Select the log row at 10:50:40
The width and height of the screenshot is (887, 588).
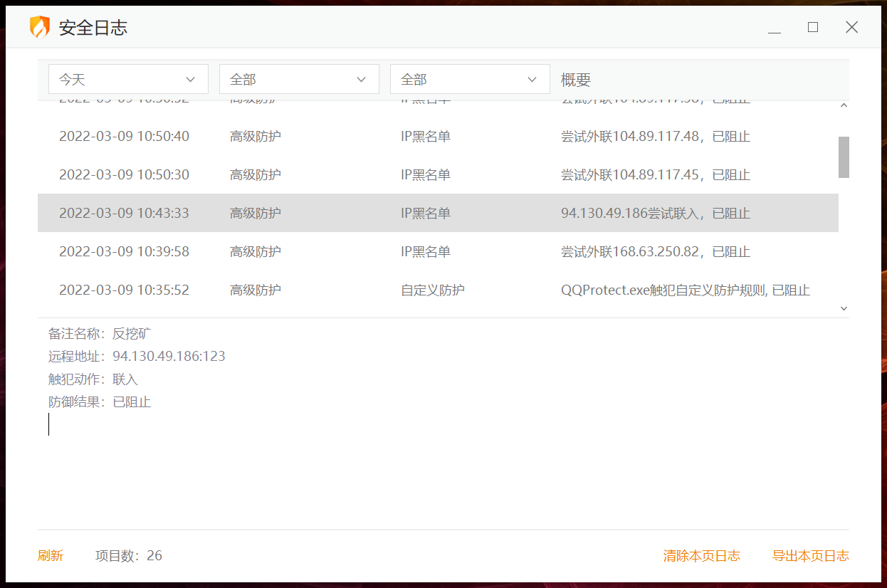pyautogui.click(x=438, y=136)
